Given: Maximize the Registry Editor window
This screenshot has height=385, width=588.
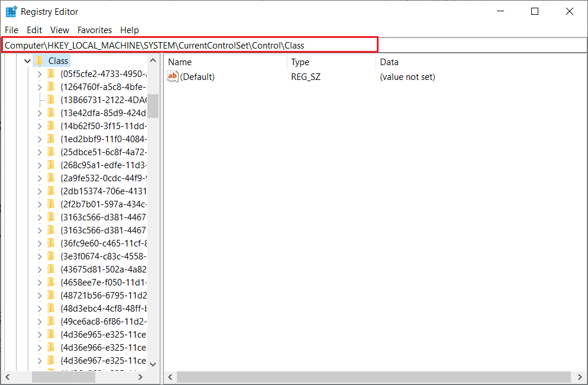Looking at the screenshot, I should click(x=535, y=12).
